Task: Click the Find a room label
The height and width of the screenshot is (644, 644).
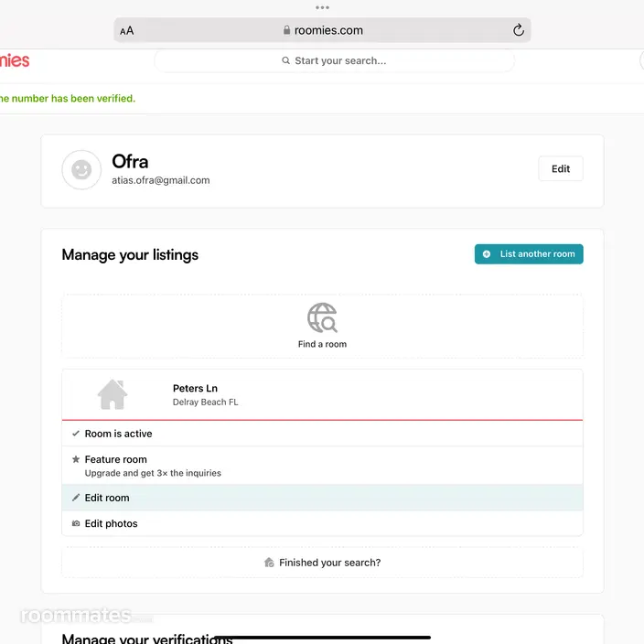Action: pyautogui.click(x=322, y=344)
